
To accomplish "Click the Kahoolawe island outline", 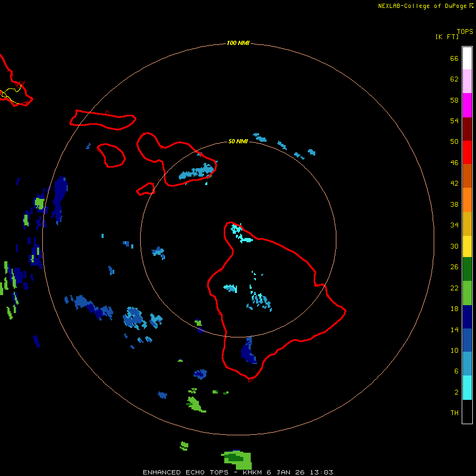I will [145, 189].
